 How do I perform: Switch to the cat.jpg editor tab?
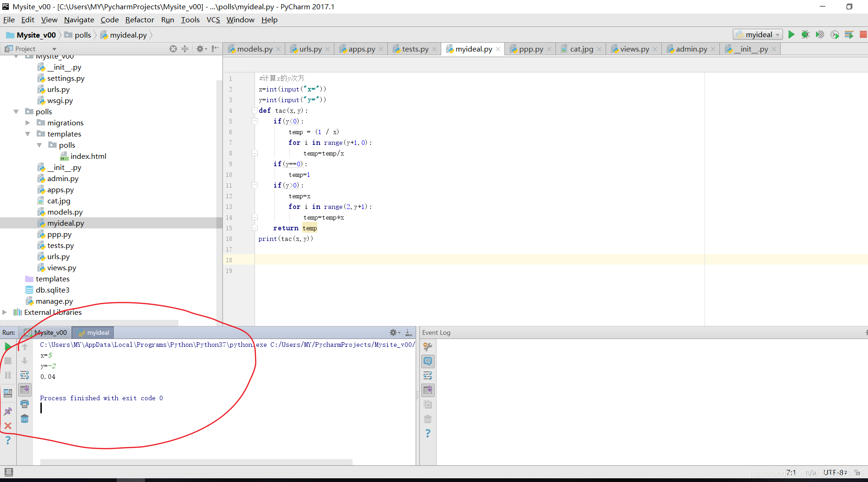(581, 49)
